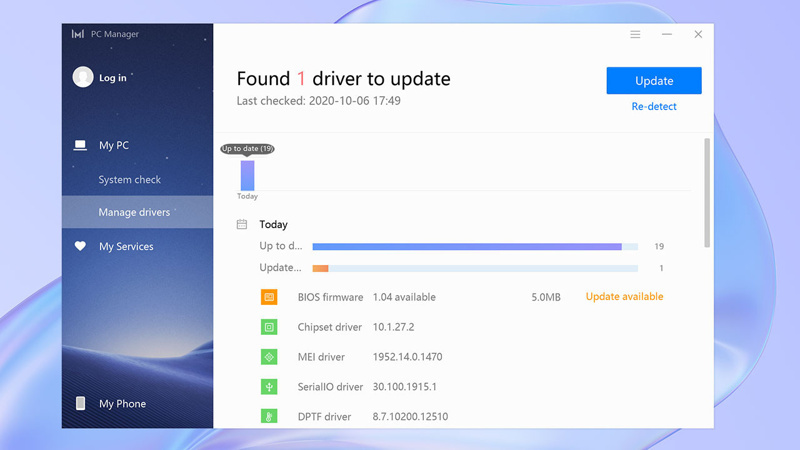
Task: Open Log in account prompt
Action: 112,78
